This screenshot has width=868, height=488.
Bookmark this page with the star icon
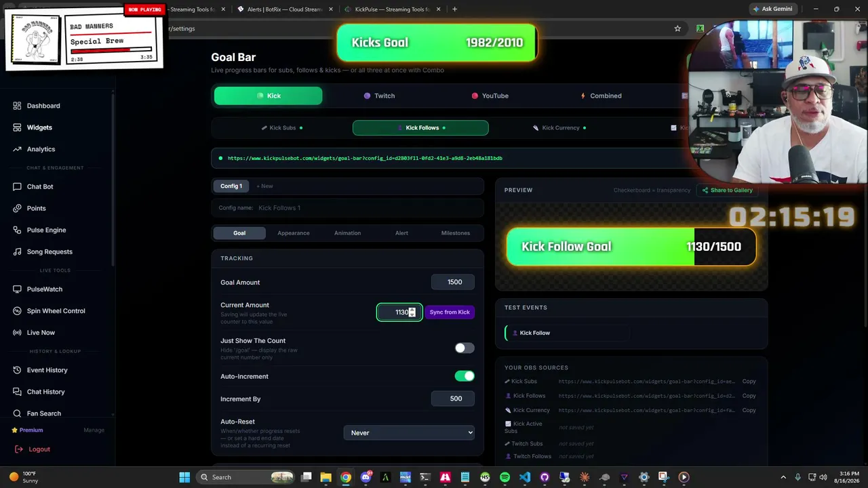(x=677, y=28)
